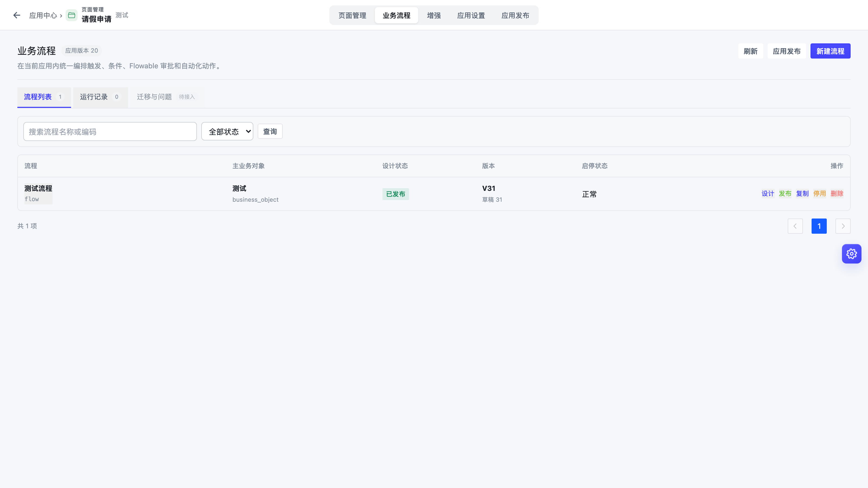Open the 应用设置 top tab
868x488 pixels.
click(x=471, y=15)
